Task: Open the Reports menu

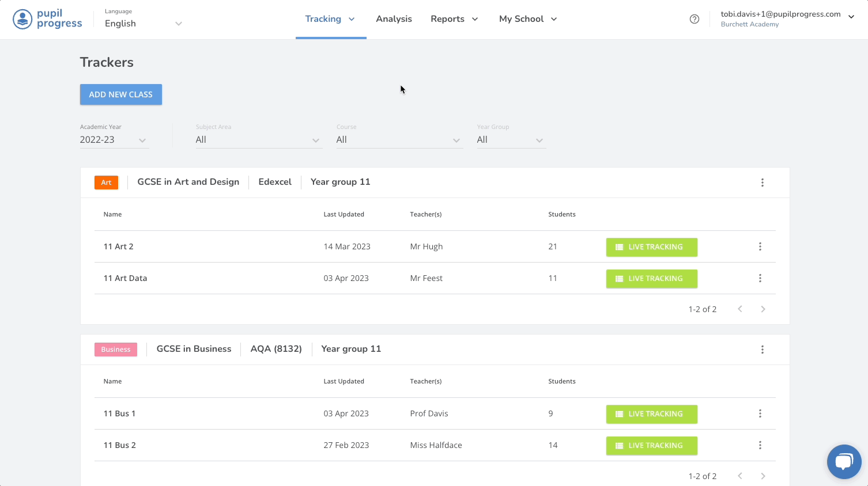Action: (x=454, y=19)
